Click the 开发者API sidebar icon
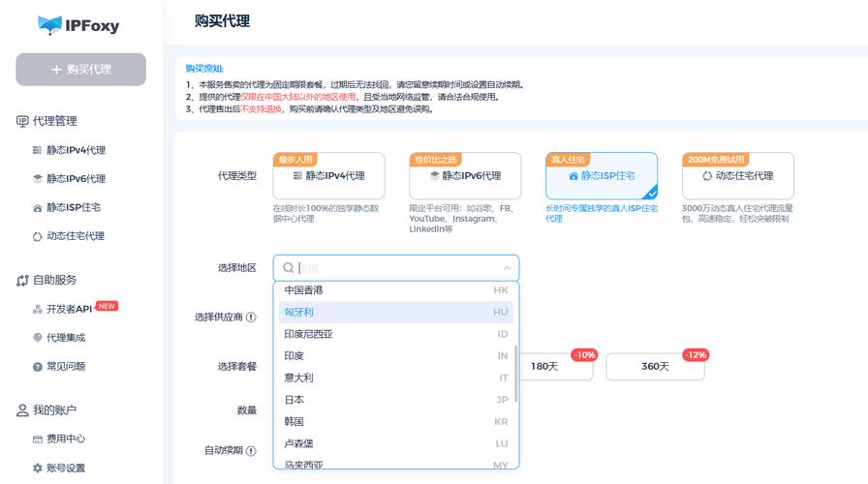This screenshot has width=868, height=484. [37, 309]
